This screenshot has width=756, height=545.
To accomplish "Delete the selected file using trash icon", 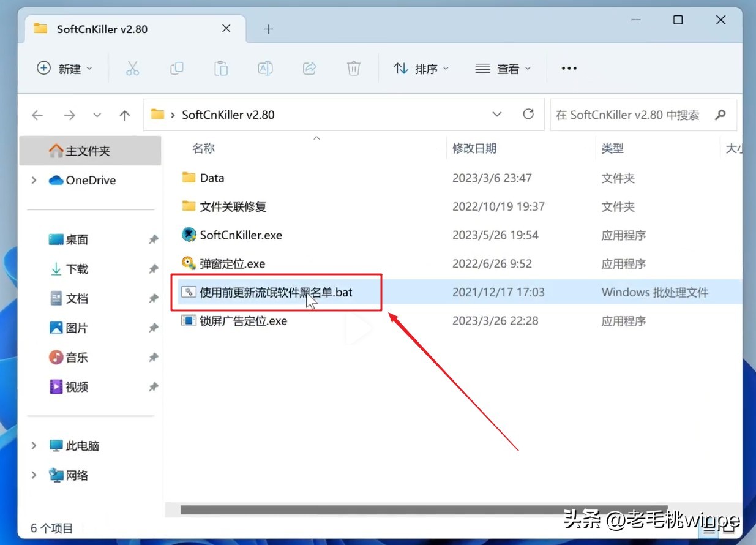I will [353, 68].
